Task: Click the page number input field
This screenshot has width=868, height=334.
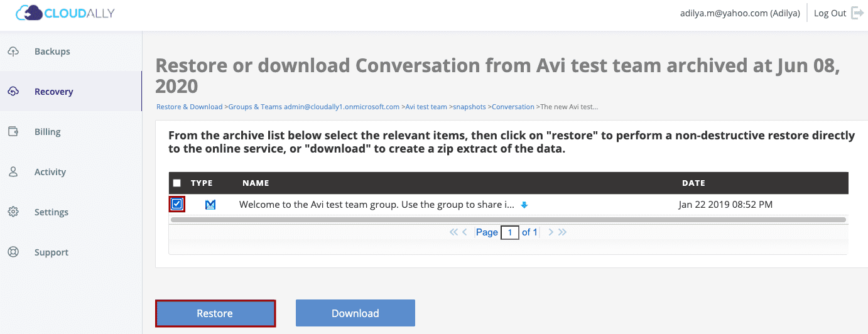Action: 510,232
